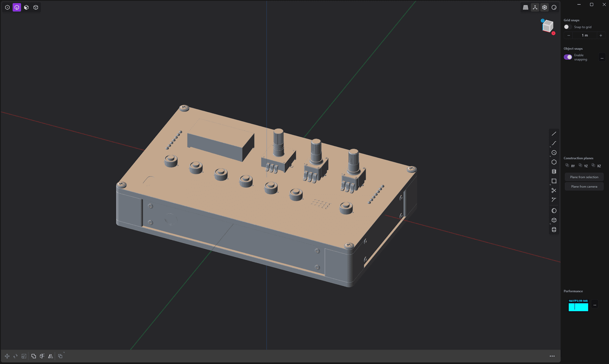Screen dimensions: 609x364
Task: Click the Box solid tool
Action: click(554, 220)
